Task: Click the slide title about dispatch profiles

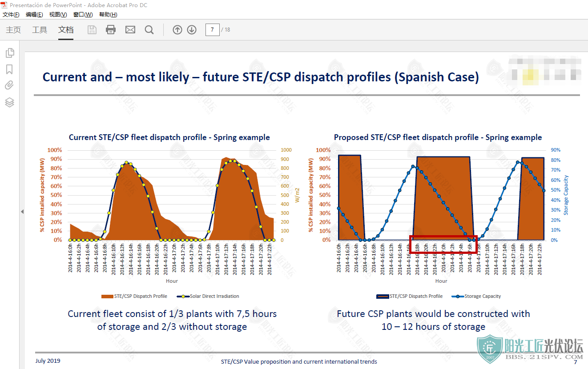Action: pos(261,77)
